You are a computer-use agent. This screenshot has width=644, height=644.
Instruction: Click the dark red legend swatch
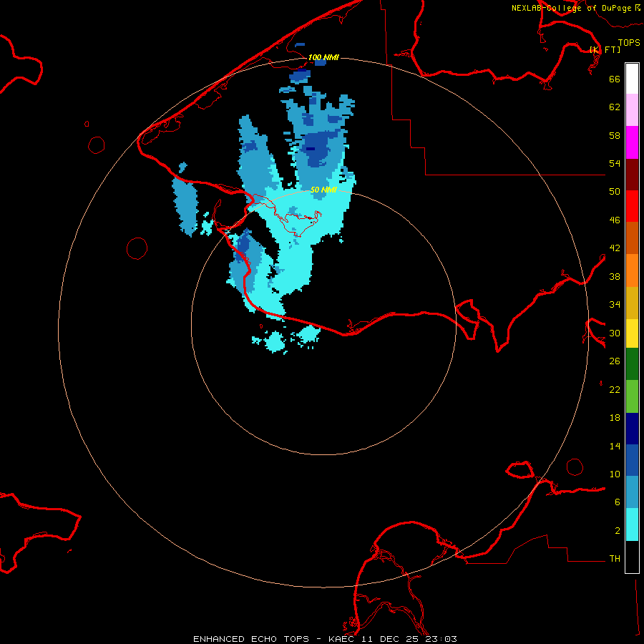[x=632, y=175]
